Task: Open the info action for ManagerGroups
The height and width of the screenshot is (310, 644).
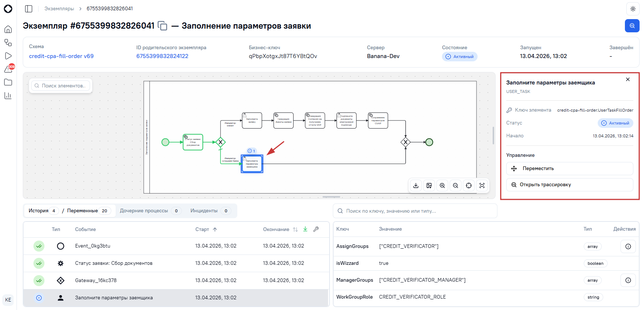Action: click(x=628, y=280)
